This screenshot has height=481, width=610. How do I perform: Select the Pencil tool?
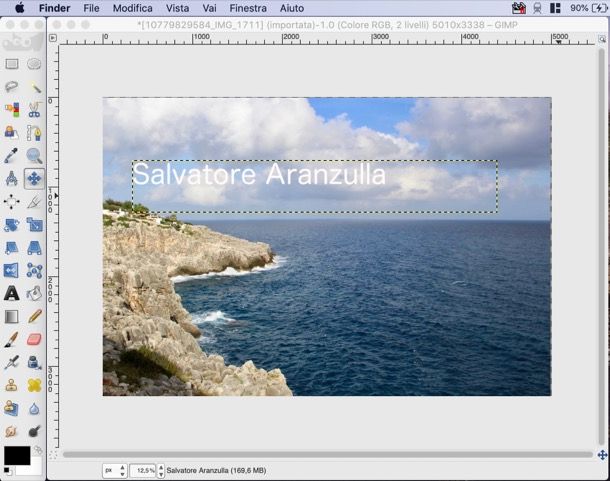pos(34,316)
